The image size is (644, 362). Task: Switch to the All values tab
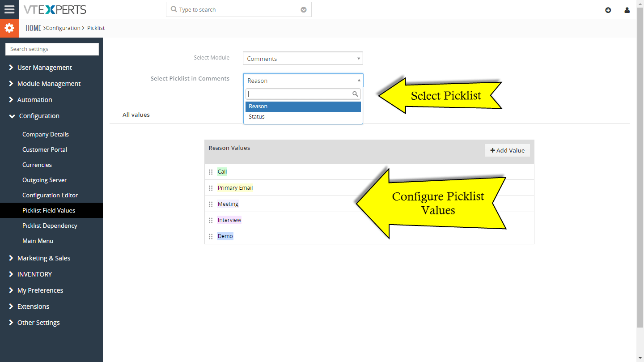(x=136, y=115)
